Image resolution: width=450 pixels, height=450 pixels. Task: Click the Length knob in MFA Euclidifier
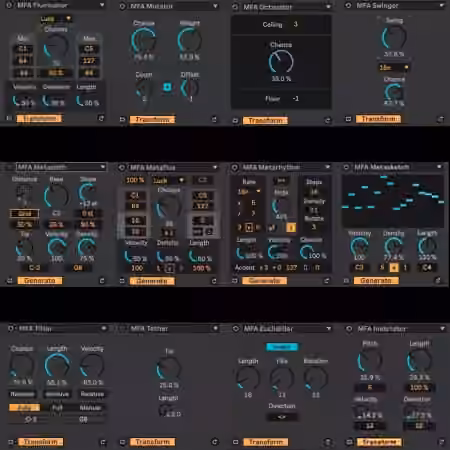coord(248,378)
